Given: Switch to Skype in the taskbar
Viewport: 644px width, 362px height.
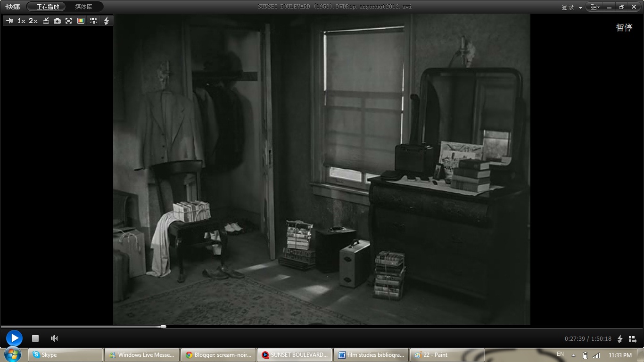Looking at the screenshot, I should coord(66,355).
